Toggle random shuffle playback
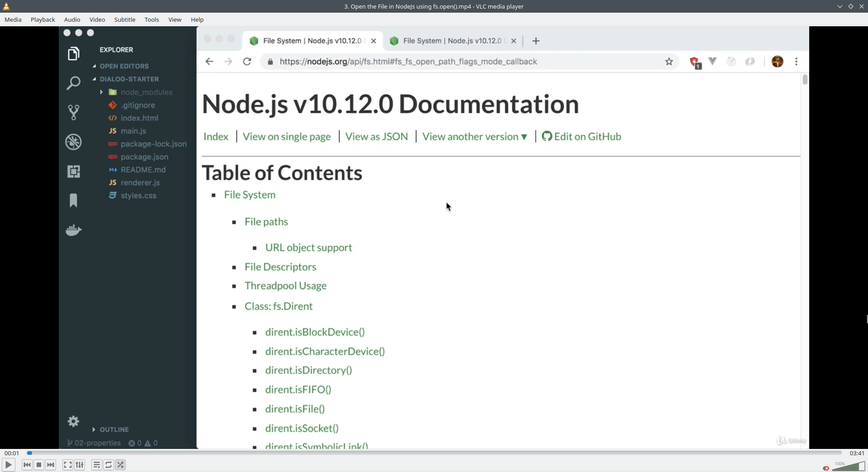Viewport: 868px width, 472px height. [120, 465]
